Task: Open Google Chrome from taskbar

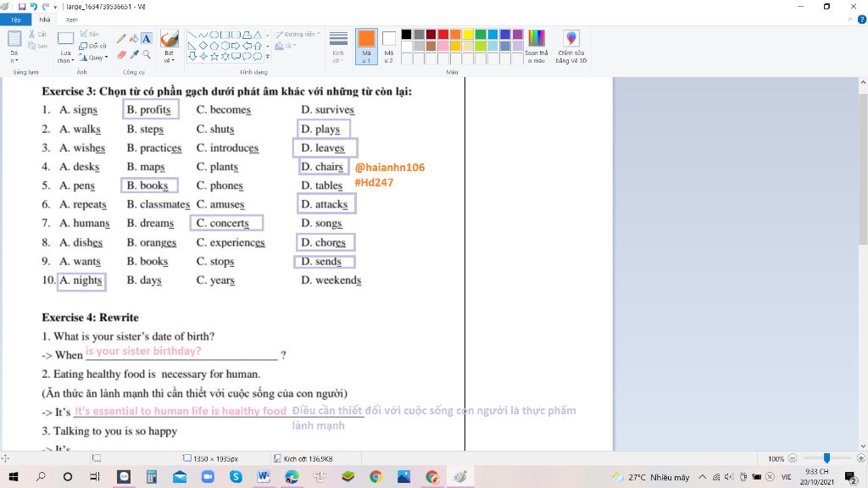Action: pos(376,476)
